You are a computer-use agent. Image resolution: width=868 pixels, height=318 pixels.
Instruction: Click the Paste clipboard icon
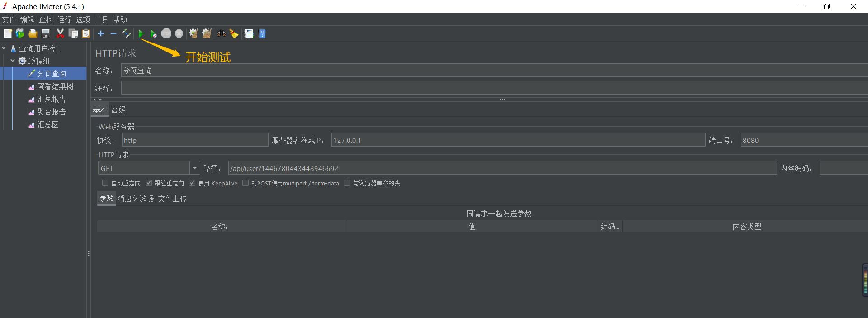86,33
